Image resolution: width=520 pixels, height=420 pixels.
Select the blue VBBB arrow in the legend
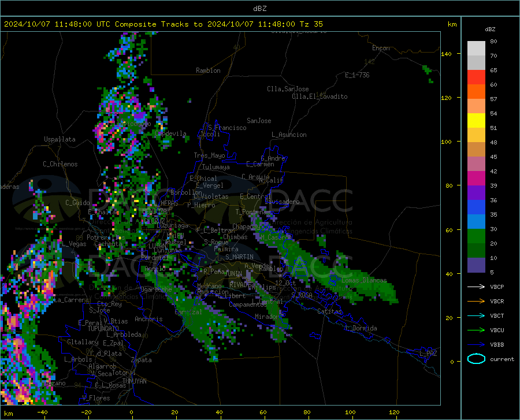(x=476, y=345)
